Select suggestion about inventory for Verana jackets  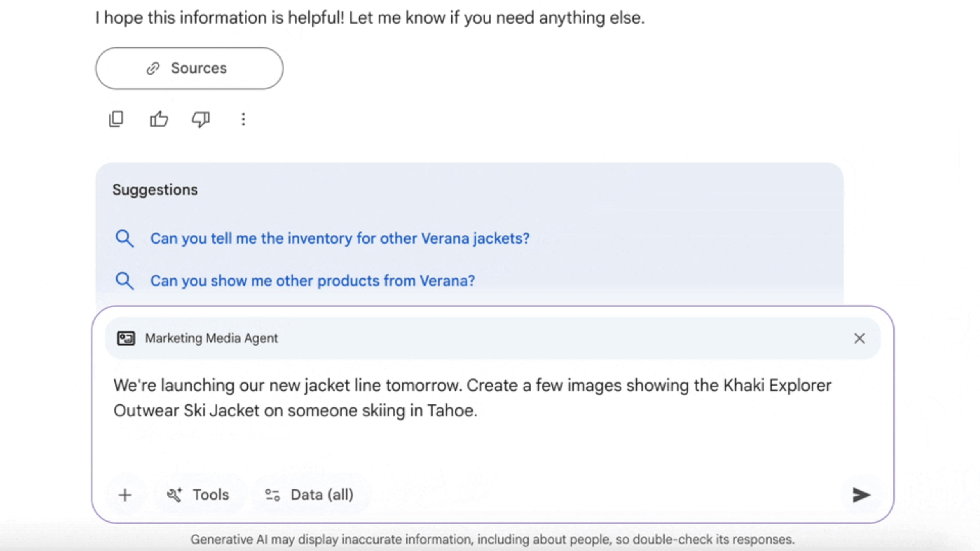tap(340, 238)
